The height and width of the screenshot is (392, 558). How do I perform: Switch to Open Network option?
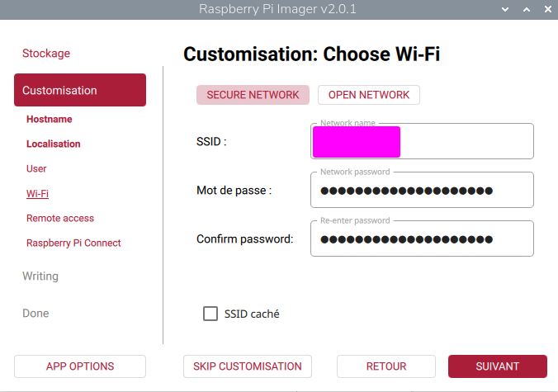click(x=368, y=95)
